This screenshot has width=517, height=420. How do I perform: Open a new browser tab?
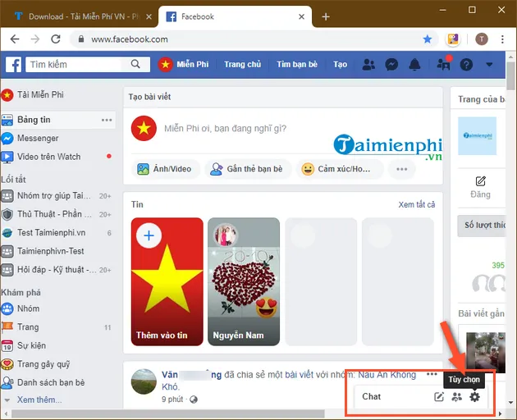pyautogui.click(x=326, y=16)
